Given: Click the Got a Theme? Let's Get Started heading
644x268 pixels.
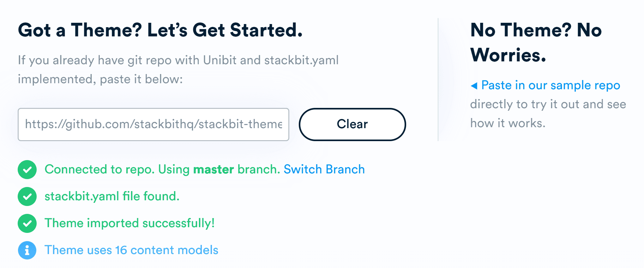Looking at the screenshot, I should (x=160, y=30).
